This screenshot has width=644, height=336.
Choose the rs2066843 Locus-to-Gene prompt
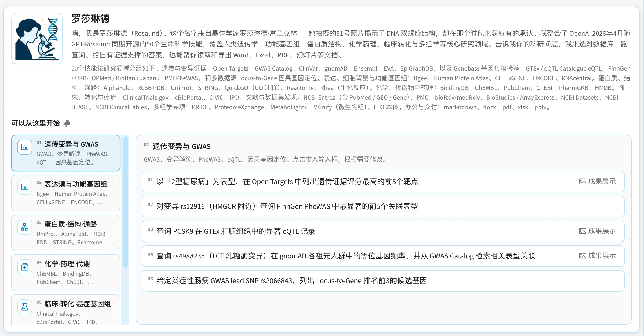[383, 281]
